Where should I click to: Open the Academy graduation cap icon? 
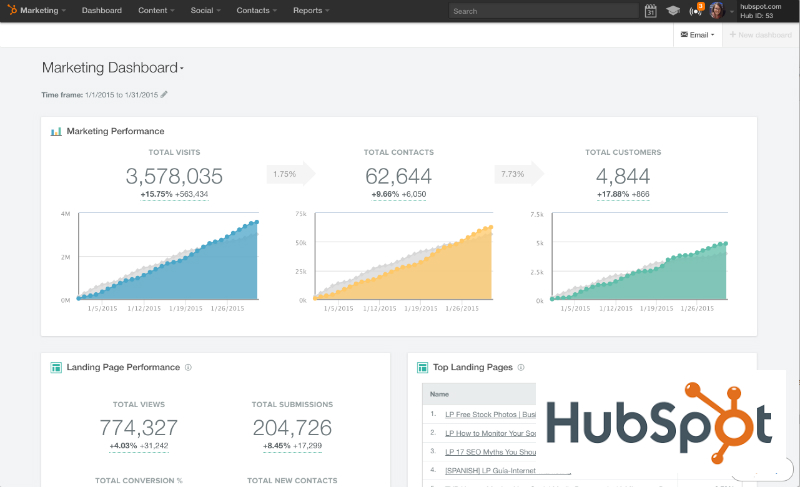coord(673,11)
